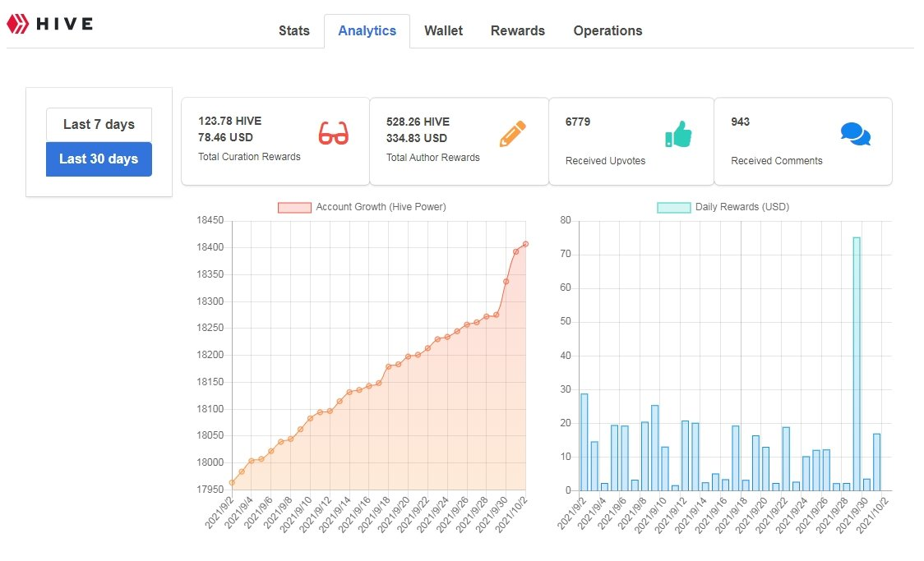Screen dimensions: 924x561
Task: Click the red glasses curation icon
Action: tap(334, 133)
